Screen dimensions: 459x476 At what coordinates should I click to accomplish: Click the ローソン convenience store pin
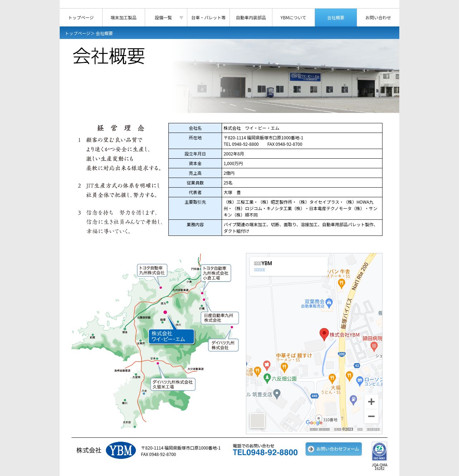coord(360,381)
